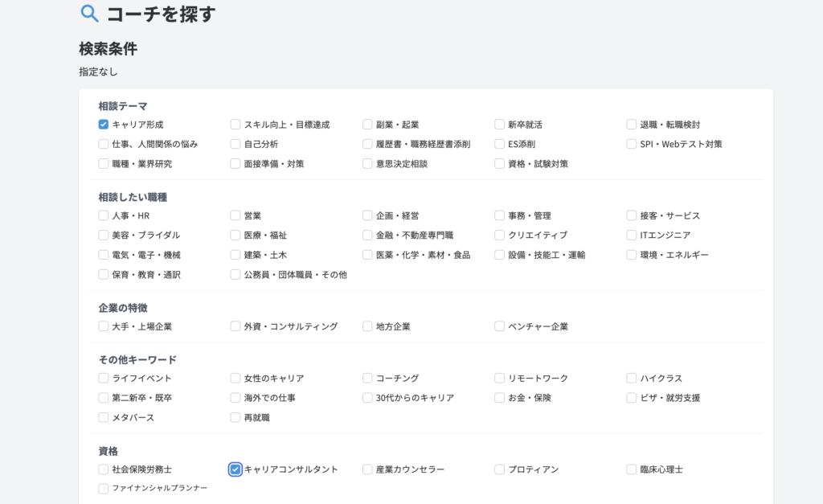Check 公務員・団体職員・その他 option
The width and height of the screenshot is (823, 504).
point(235,275)
